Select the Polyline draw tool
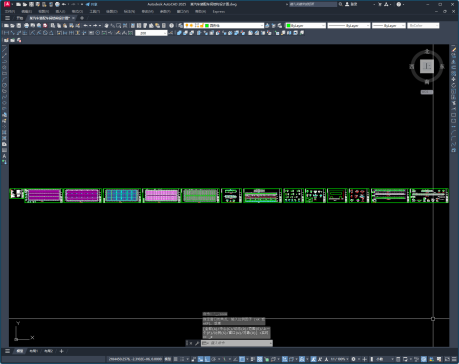Viewport: 459px width, 364px height. coord(4,61)
